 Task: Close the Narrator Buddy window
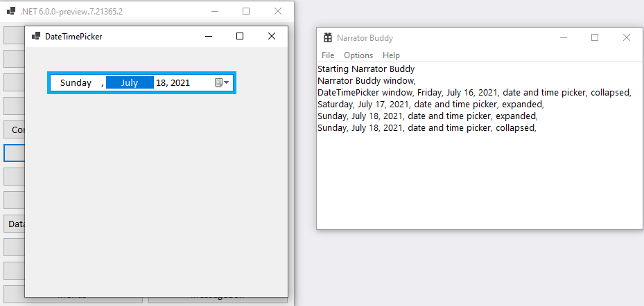[x=627, y=38]
